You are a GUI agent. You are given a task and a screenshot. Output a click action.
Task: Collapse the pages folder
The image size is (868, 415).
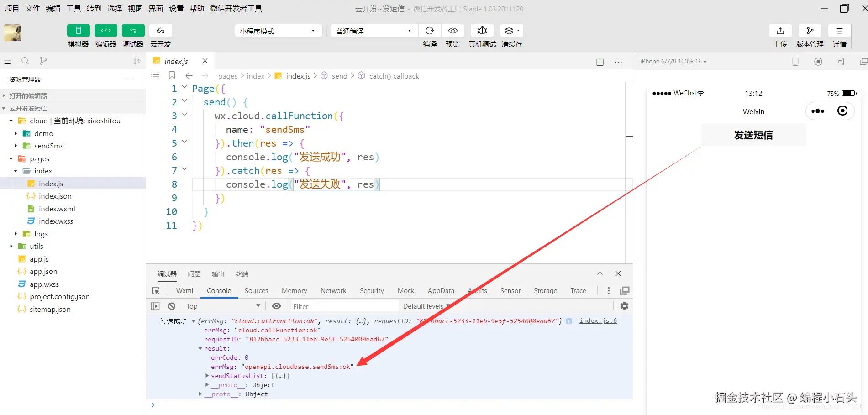coord(11,159)
